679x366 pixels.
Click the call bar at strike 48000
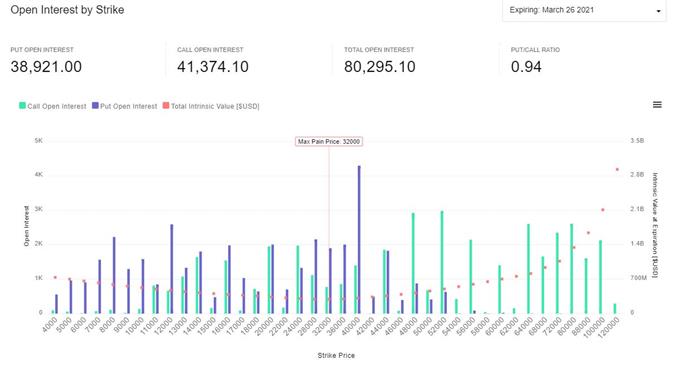[413, 263]
